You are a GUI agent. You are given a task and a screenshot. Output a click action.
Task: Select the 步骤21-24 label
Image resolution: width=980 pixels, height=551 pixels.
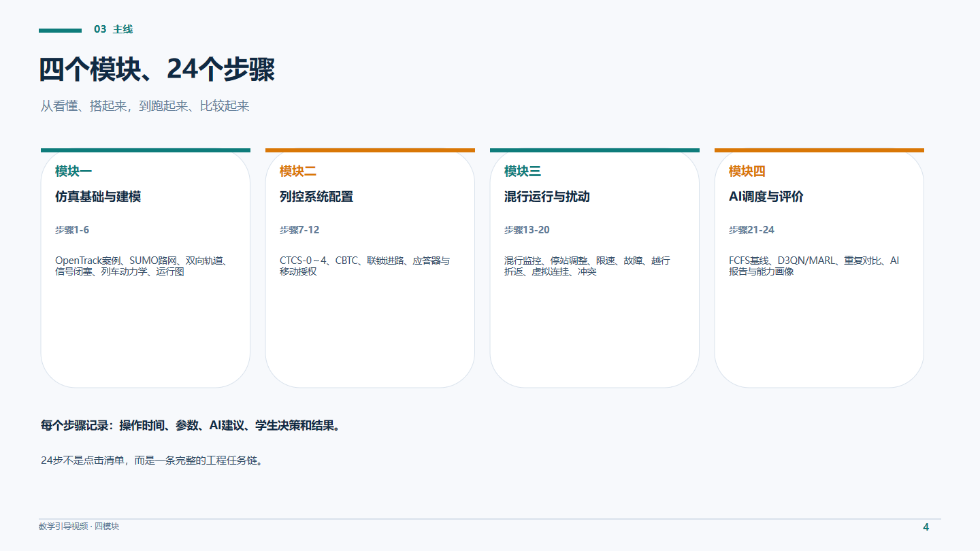coord(751,230)
